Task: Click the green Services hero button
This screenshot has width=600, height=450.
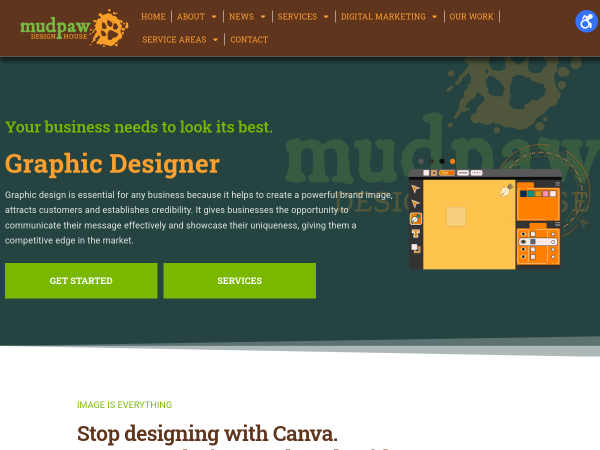Action: coord(240,280)
